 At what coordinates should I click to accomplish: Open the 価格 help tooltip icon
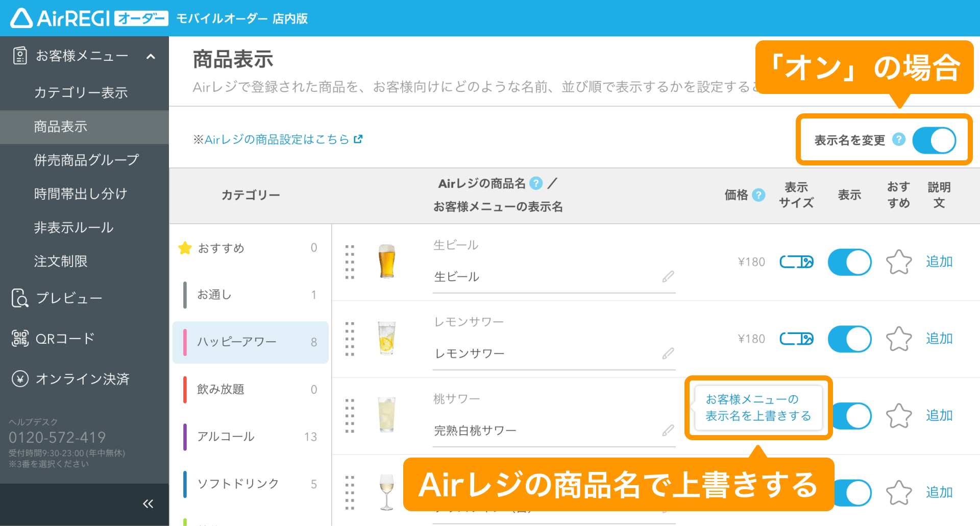tap(760, 195)
